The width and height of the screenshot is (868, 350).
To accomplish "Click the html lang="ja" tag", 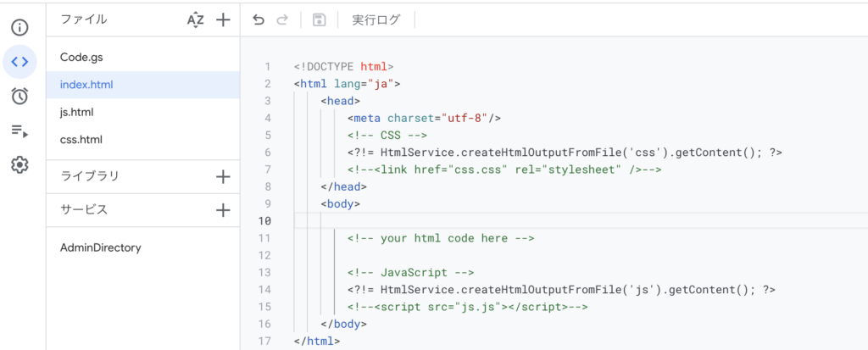I will click(347, 84).
